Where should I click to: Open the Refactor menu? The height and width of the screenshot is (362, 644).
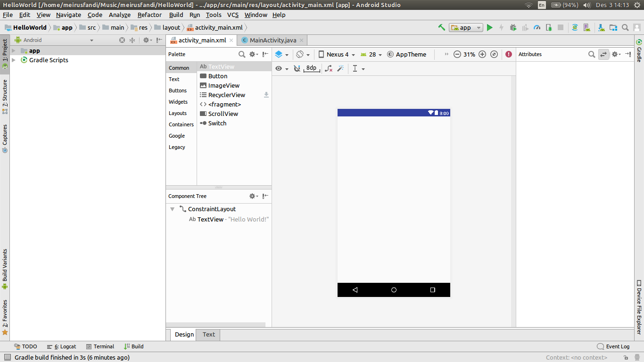[149, 15]
